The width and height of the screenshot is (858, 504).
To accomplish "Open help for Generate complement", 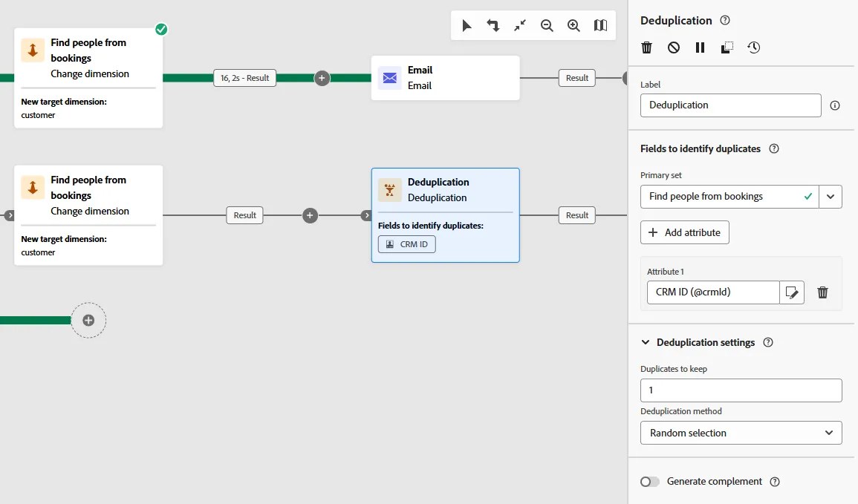I will (x=775, y=482).
